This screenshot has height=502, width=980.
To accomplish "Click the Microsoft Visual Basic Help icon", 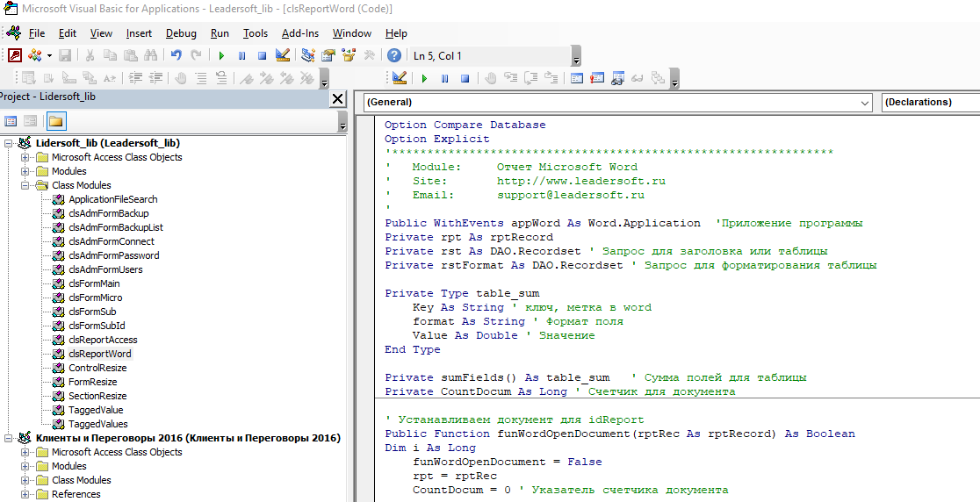I will coord(394,55).
